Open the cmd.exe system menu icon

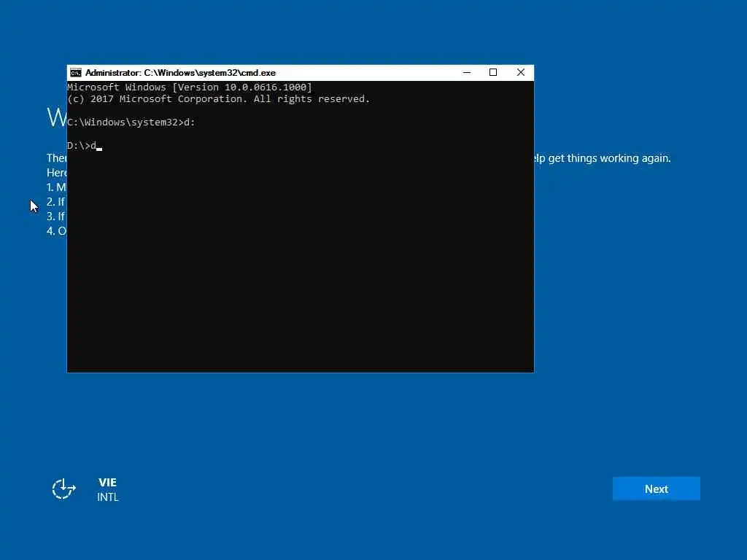point(76,73)
